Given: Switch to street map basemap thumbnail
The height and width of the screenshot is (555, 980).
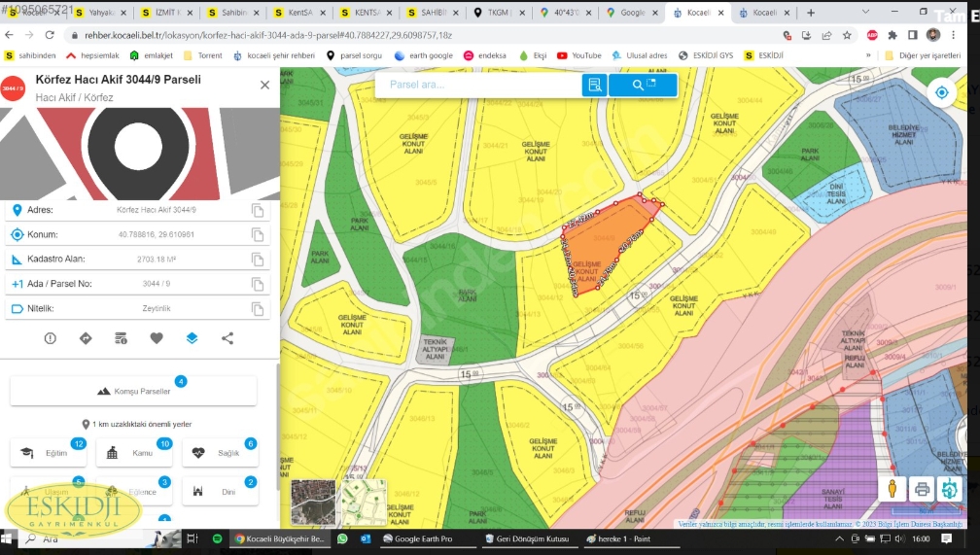Looking at the screenshot, I should pyautogui.click(x=365, y=503).
